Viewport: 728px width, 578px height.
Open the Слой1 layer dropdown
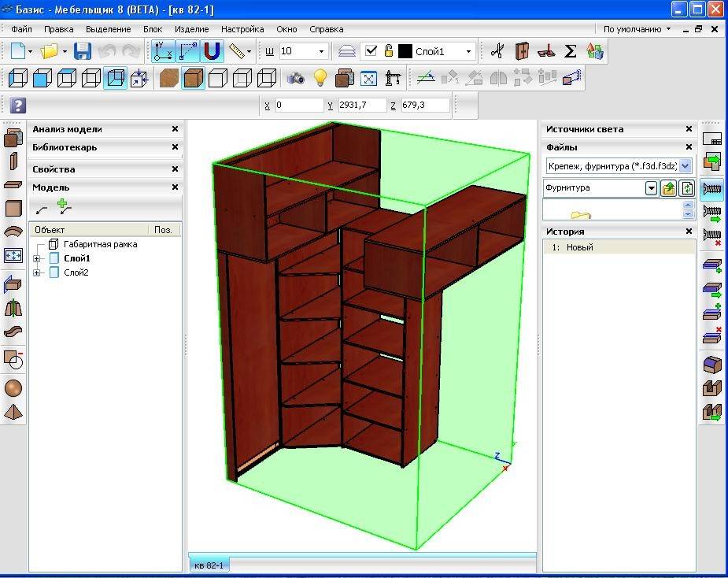tap(468, 51)
